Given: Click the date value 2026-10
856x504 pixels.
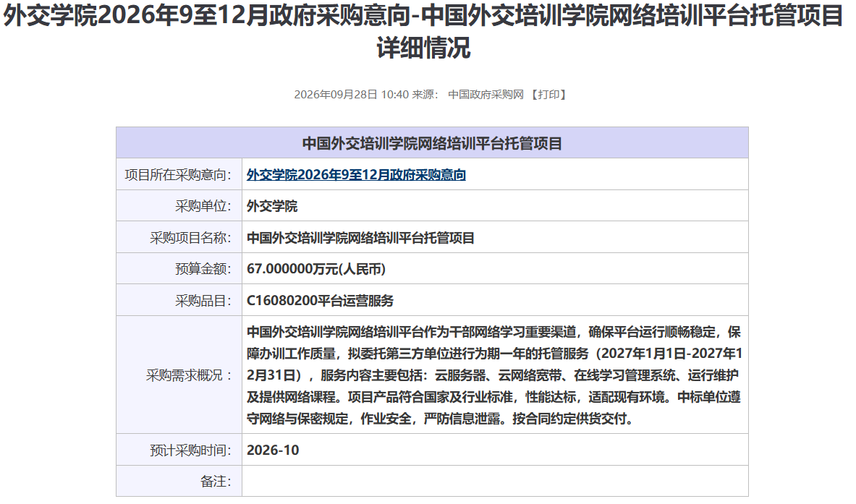Looking at the screenshot, I should click(x=273, y=450).
